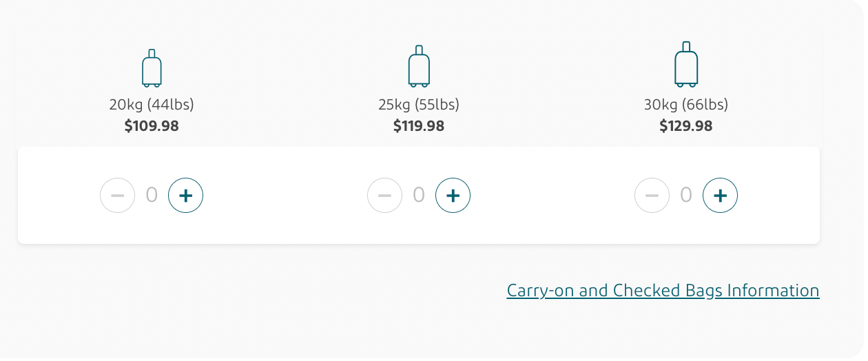
Task: Decrease the 20kg bag quantity
Action: (x=117, y=196)
